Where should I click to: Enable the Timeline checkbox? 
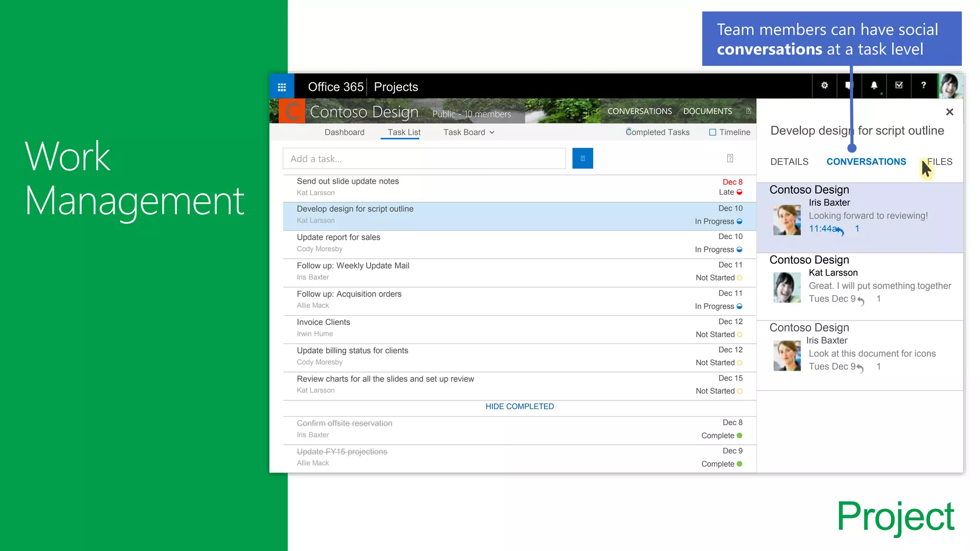click(713, 132)
